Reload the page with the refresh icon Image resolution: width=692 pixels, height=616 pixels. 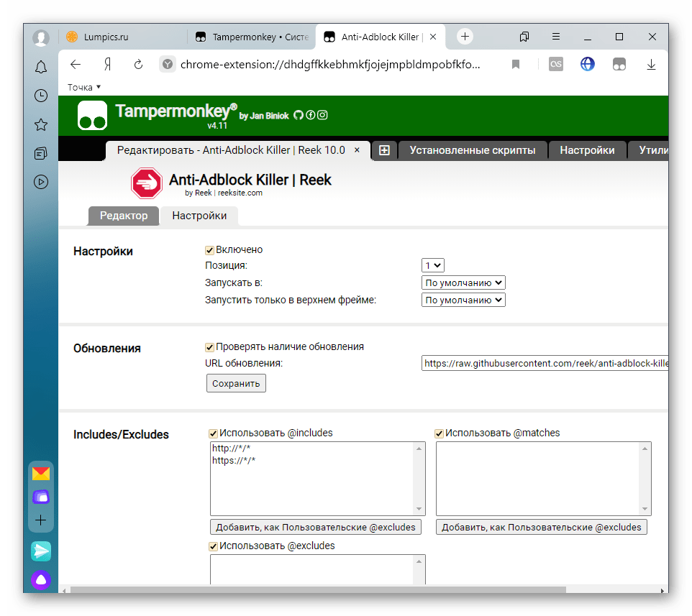[138, 65]
